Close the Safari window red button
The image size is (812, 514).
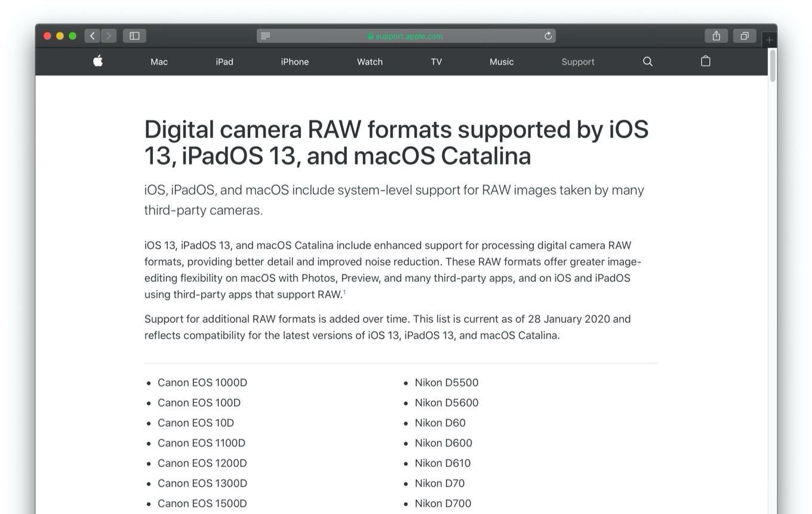[x=47, y=36]
